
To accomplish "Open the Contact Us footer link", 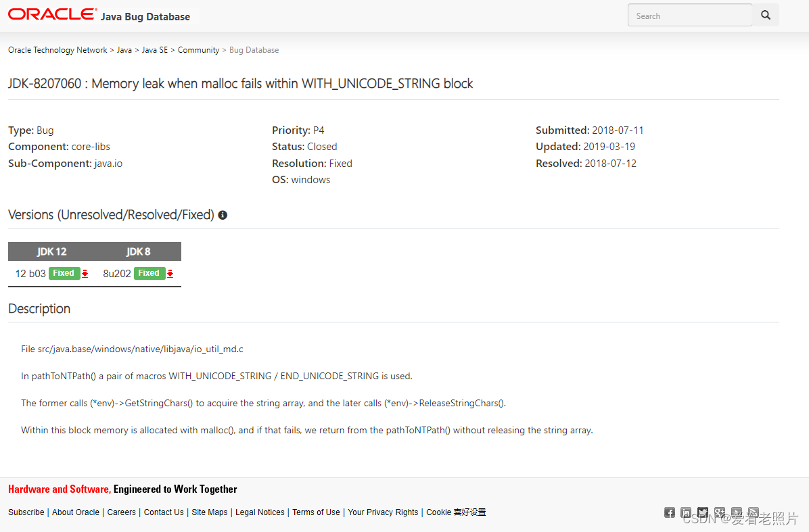I will coord(164,512).
